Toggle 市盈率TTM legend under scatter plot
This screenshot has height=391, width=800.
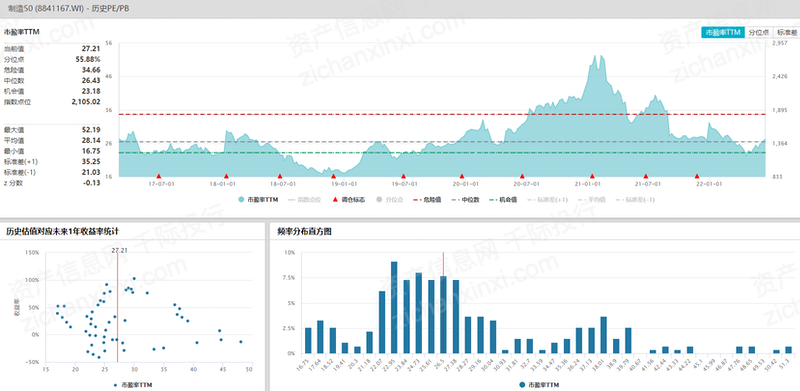click(x=133, y=385)
